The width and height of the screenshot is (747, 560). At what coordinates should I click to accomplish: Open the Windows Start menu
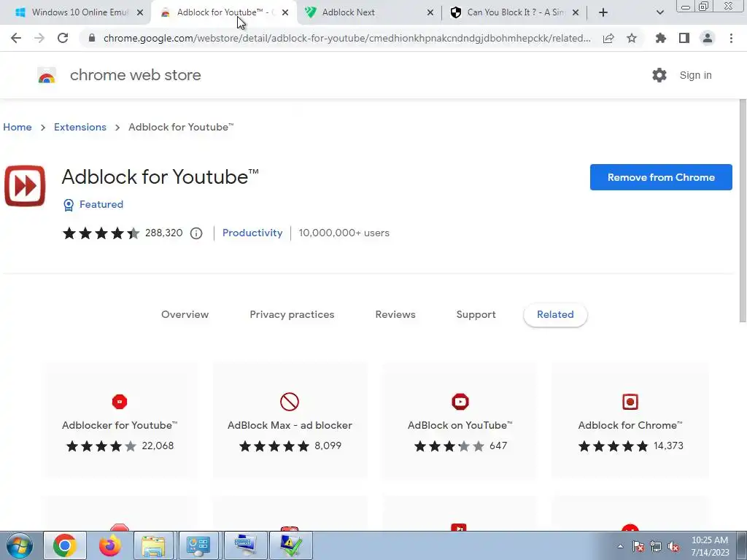20,545
